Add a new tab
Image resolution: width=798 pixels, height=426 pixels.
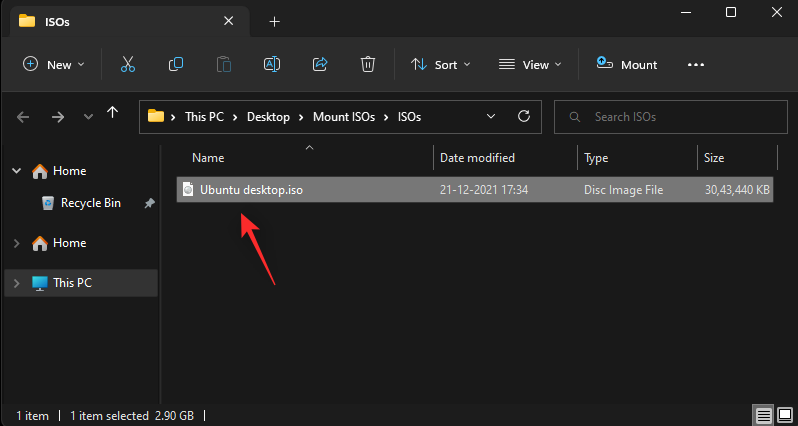274,22
